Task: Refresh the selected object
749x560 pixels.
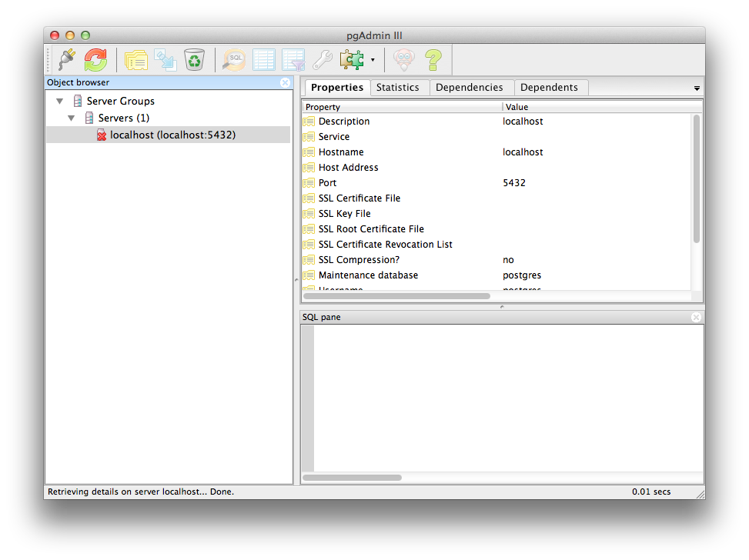Action: pyautogui.click(x=95, y=59)
